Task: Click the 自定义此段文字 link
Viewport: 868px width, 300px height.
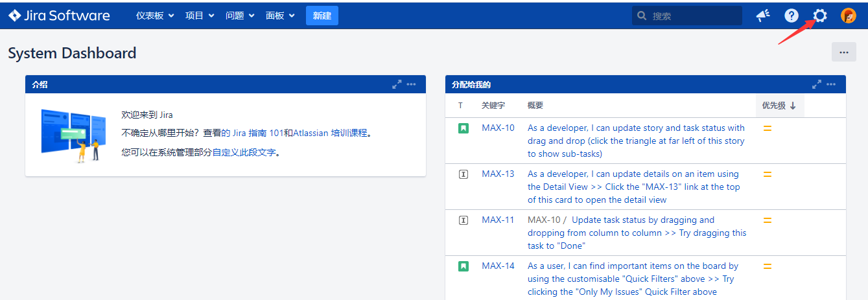Action: coord(244,153)
